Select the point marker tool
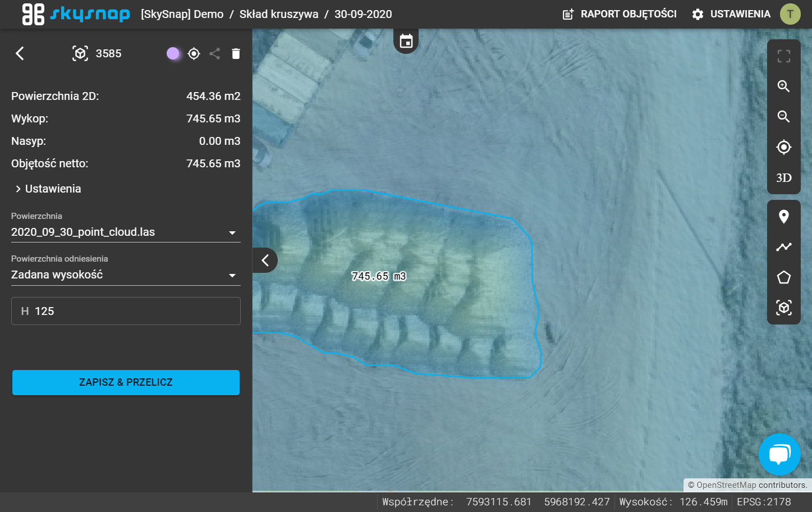Screen dimensions: 812x512 coord(784,217)
